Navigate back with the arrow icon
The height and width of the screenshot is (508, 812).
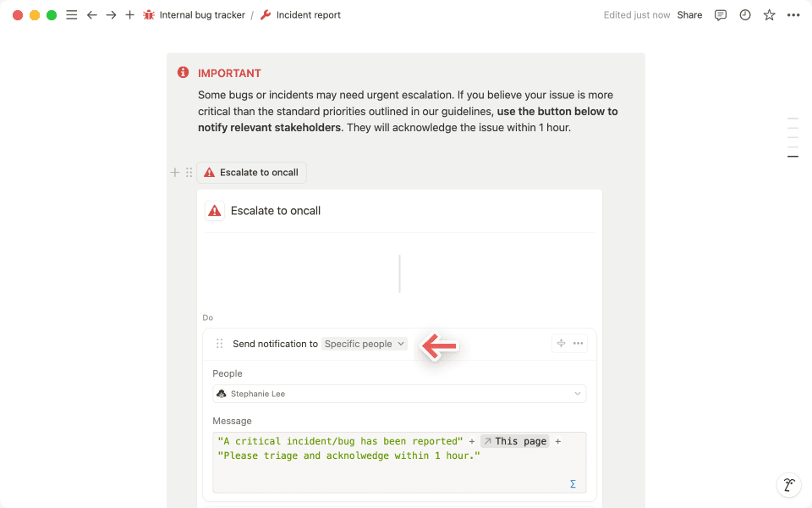[x=92, y=14]
